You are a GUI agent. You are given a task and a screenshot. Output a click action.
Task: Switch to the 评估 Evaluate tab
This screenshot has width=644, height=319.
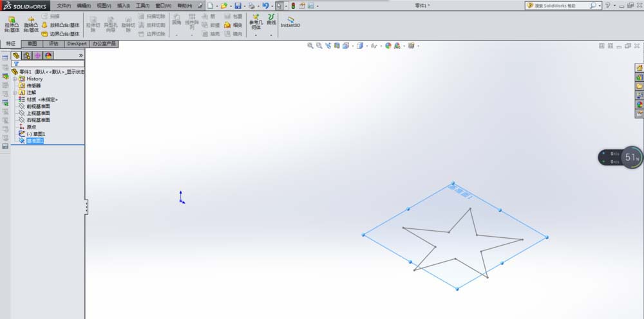[53, 44]
